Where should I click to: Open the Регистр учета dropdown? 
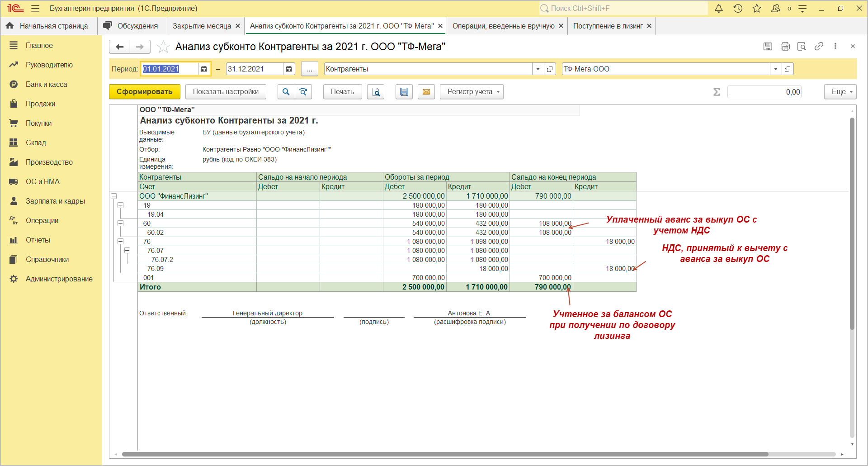click(x=472, y=92)
